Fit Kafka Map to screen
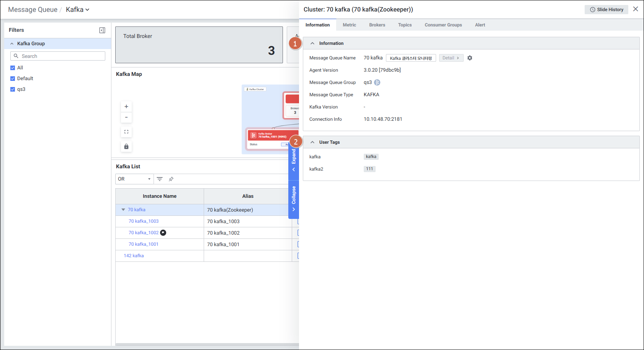Screen dimensions: 644x350 pos(126,132)
